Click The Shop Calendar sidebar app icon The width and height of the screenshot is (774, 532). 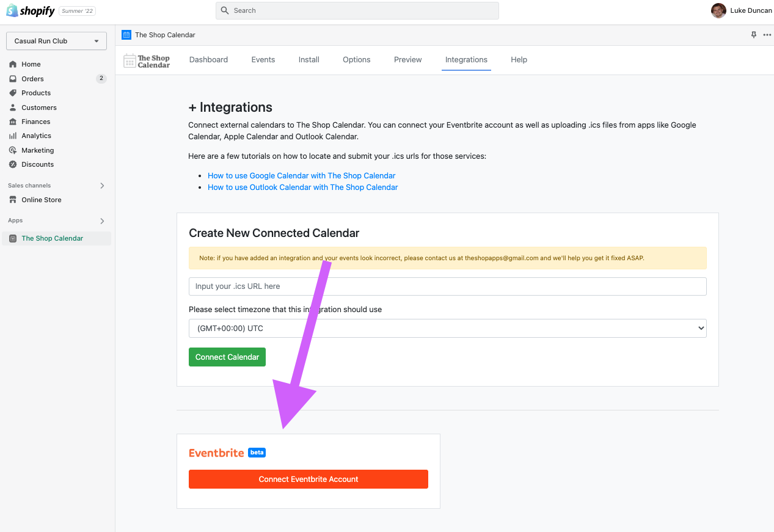[13, 238]
